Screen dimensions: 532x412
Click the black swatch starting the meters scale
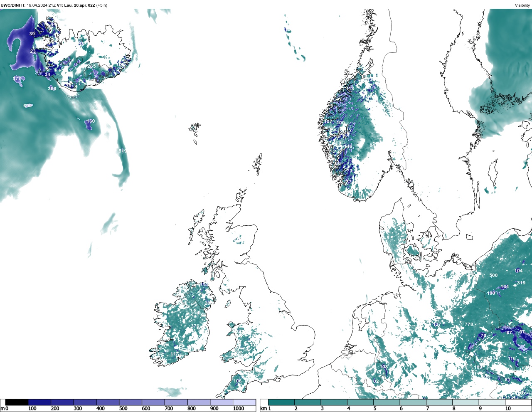17,402
